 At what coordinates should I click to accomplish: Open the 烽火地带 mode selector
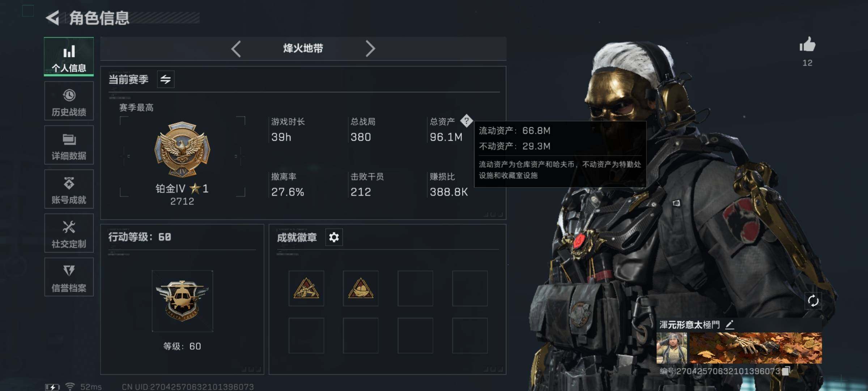[303, 49]
